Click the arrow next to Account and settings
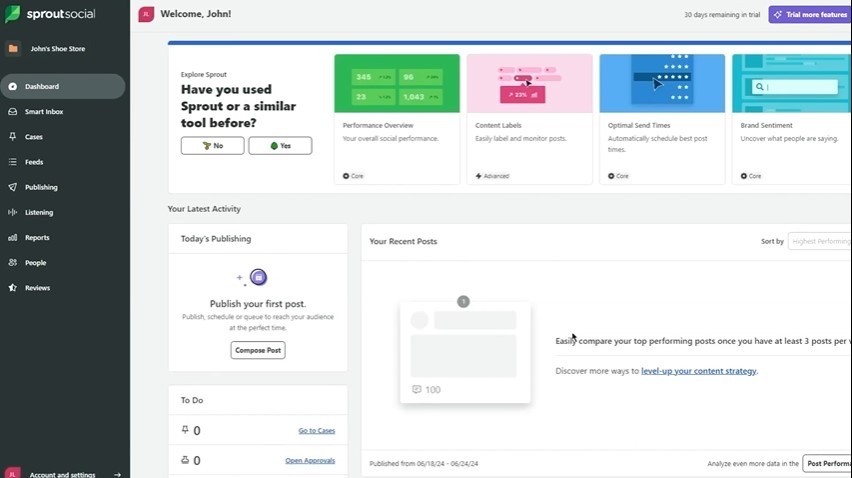Screen dimensions: 852x478 (117, 475)
